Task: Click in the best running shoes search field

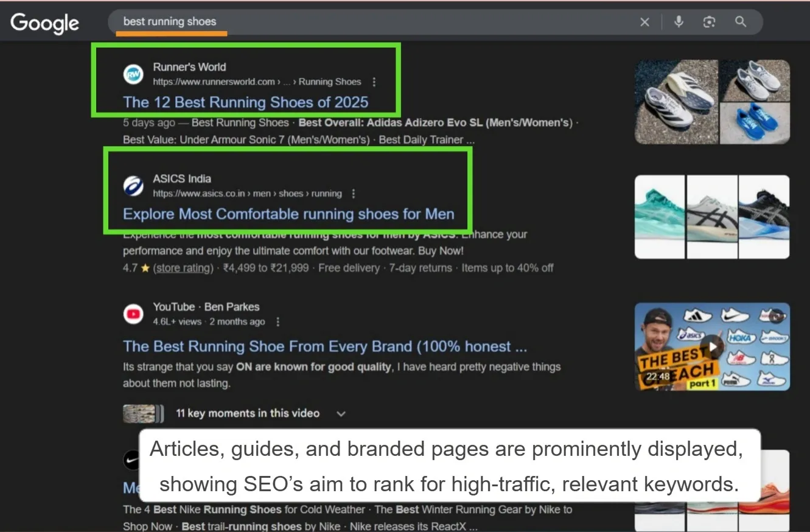Action: tap(365, 22)
